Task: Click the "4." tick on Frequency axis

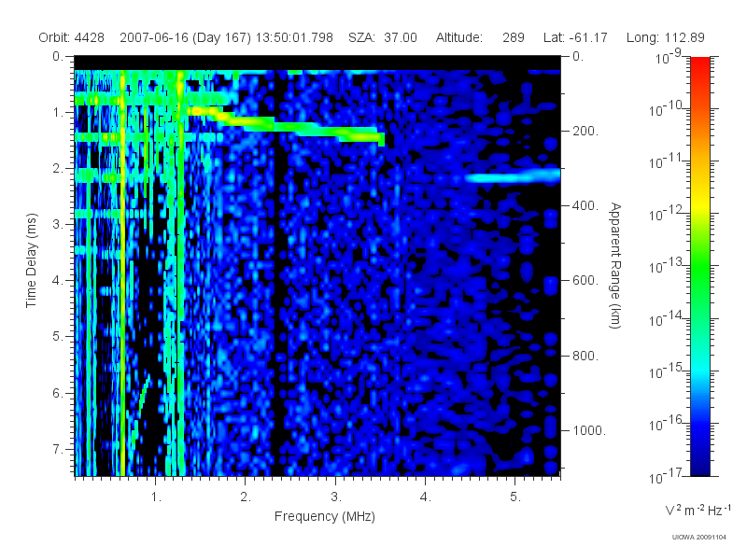Action: 426,497
